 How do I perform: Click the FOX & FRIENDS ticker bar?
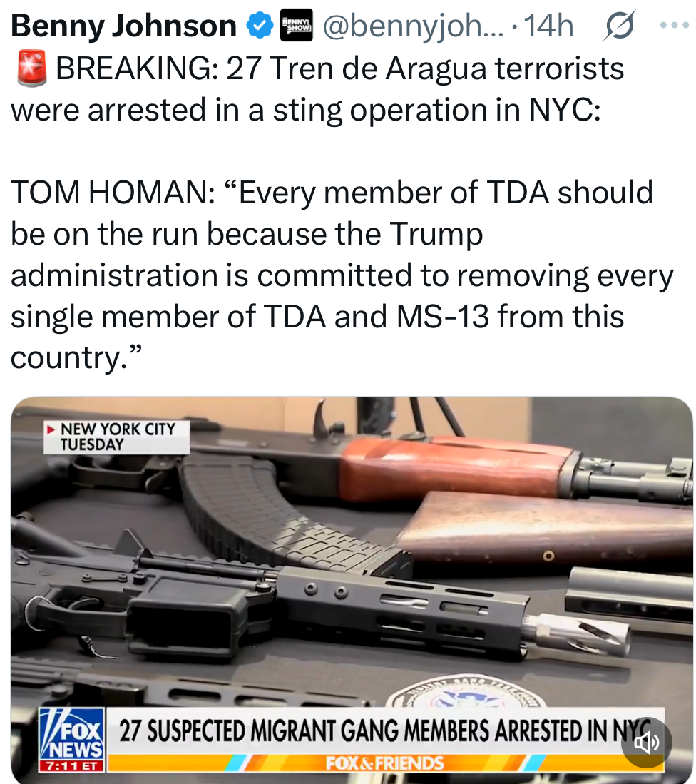[384, 763]
